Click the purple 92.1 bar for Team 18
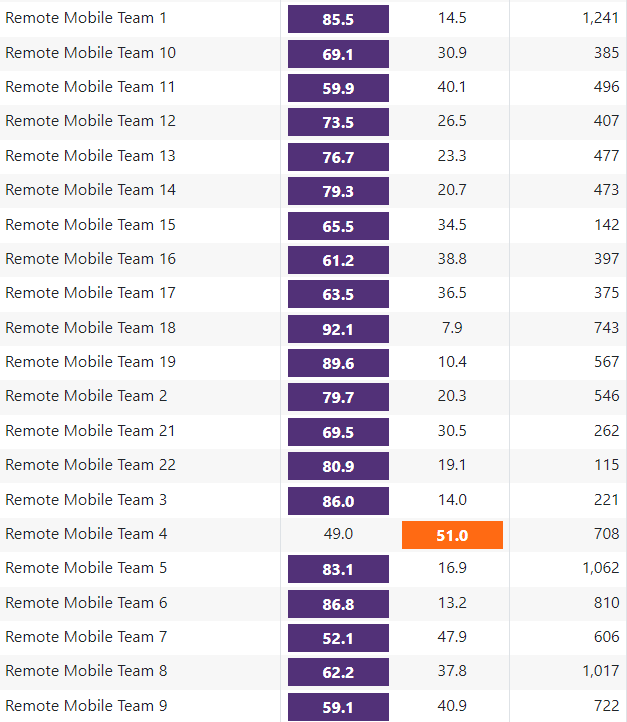 338,329
